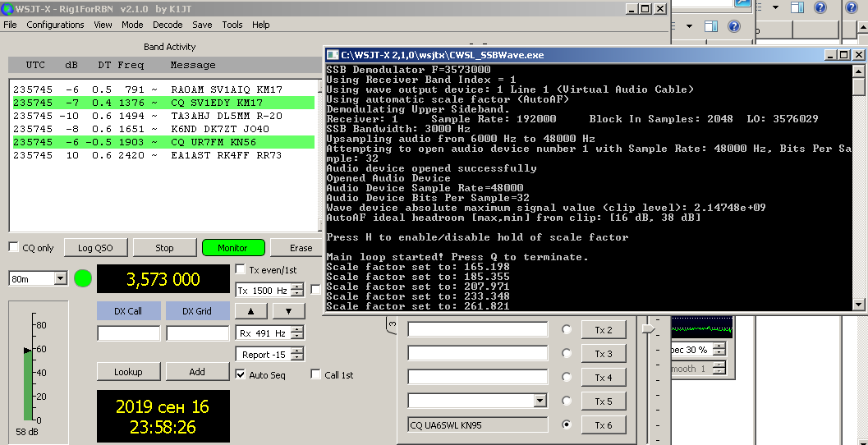Click the Stop button

tap(164, 247)
